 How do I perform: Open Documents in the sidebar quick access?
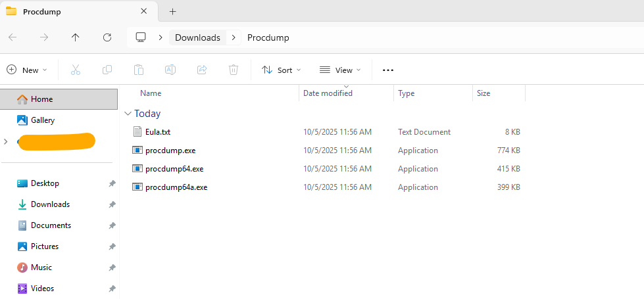coord(51,225)
